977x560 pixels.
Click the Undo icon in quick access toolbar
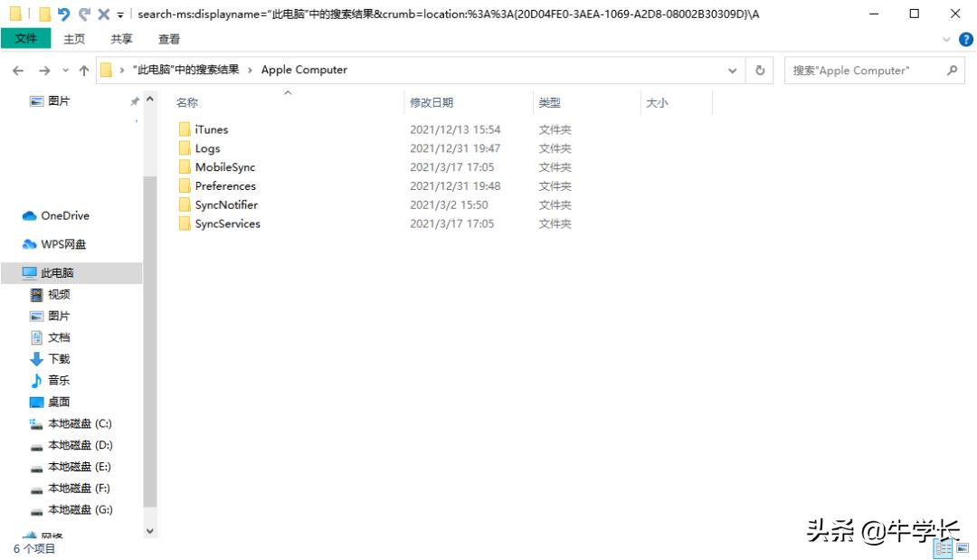(63, 14)
